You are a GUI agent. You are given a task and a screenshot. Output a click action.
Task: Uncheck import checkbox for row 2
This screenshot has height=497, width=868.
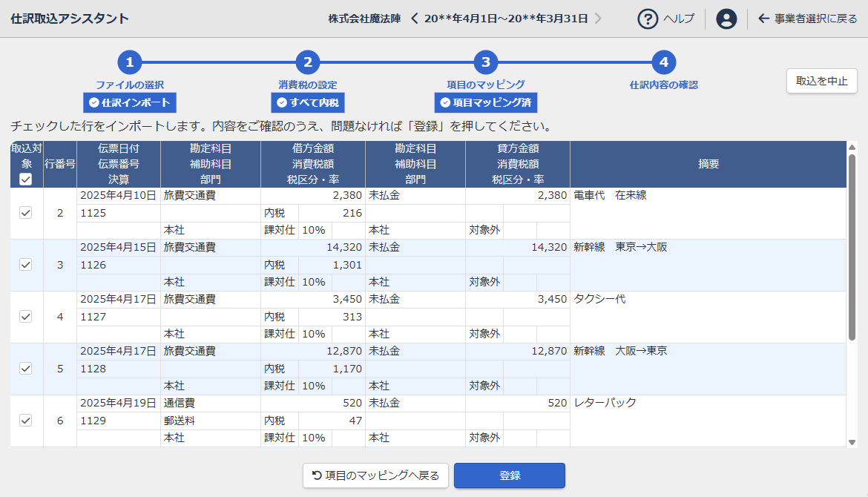coord(26,213)
